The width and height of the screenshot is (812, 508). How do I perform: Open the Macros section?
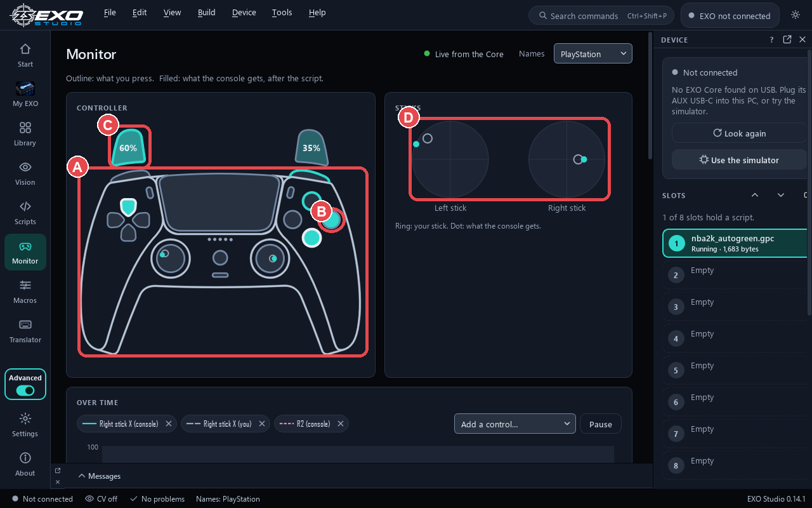click(x=25, y=291)
